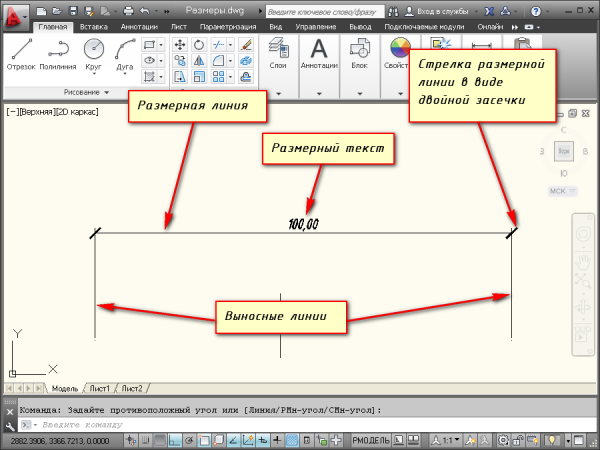Open the help question mark icon
The image size is (600, 450).
[536, 11]
